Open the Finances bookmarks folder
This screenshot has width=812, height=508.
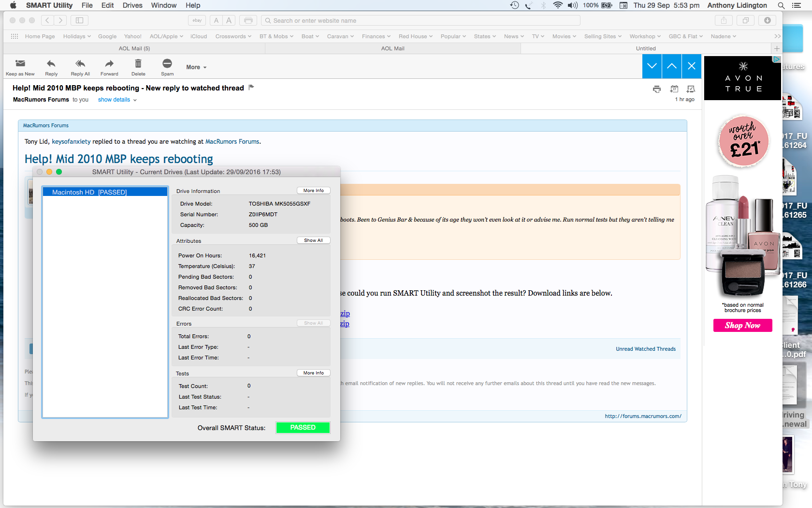(x=376, y=36)
